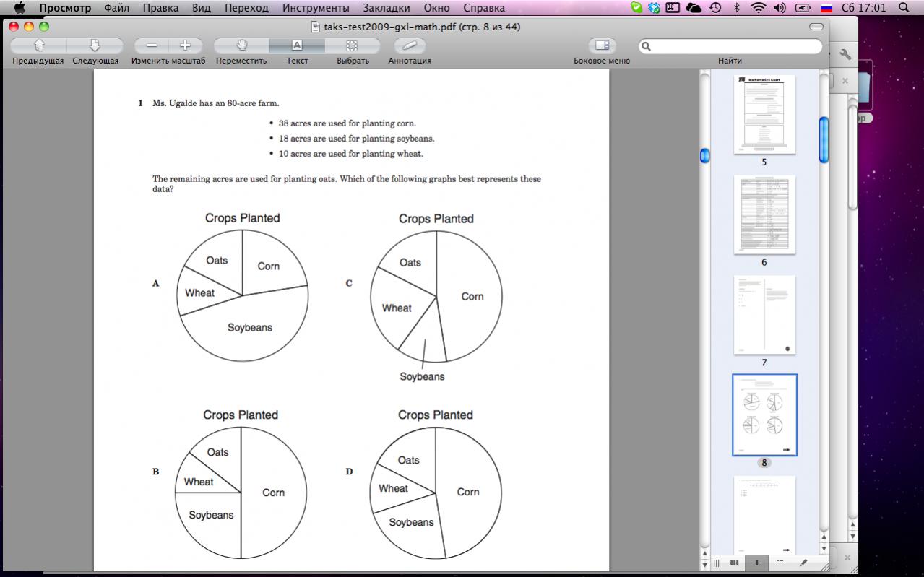
Task: Open the Файл menu
Action: coord(117,8)
